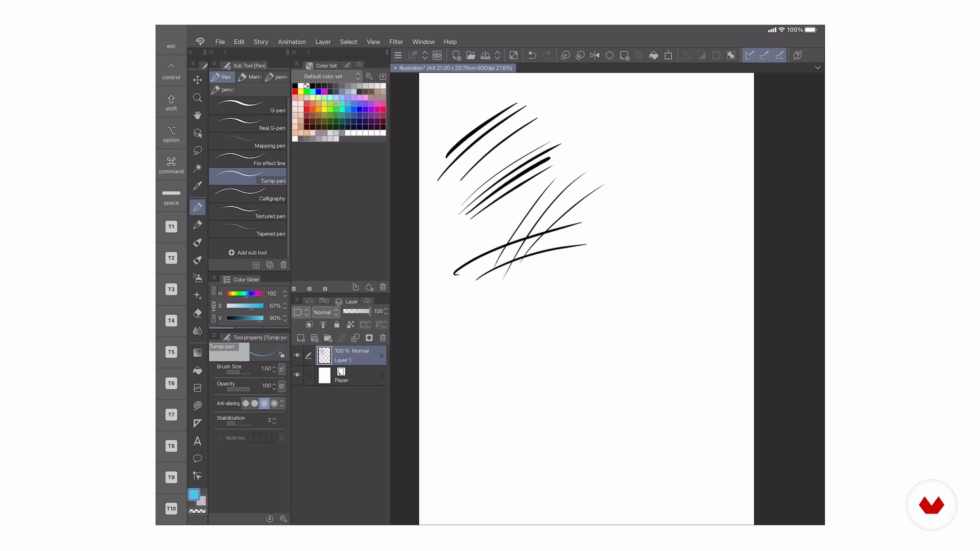Image resolution: width=980 pixels, height=551 pixels.
Task: Select the Eyedropper tool
Action: coord(198,185)
